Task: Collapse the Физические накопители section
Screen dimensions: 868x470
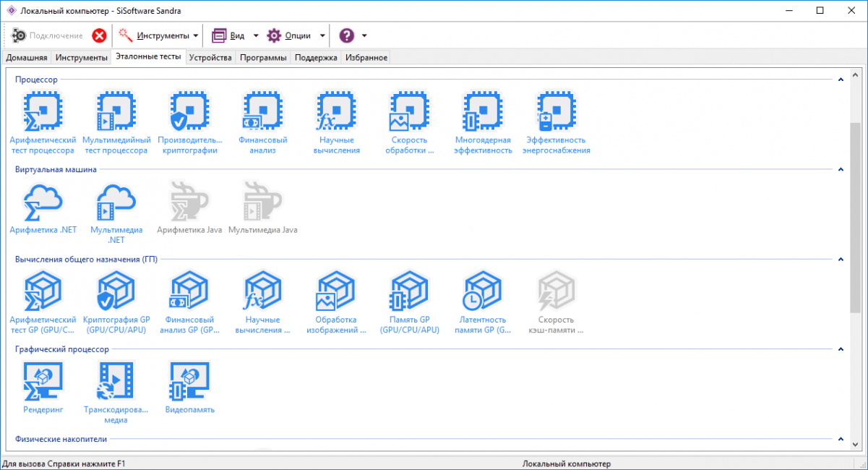Action: [841, 439]
